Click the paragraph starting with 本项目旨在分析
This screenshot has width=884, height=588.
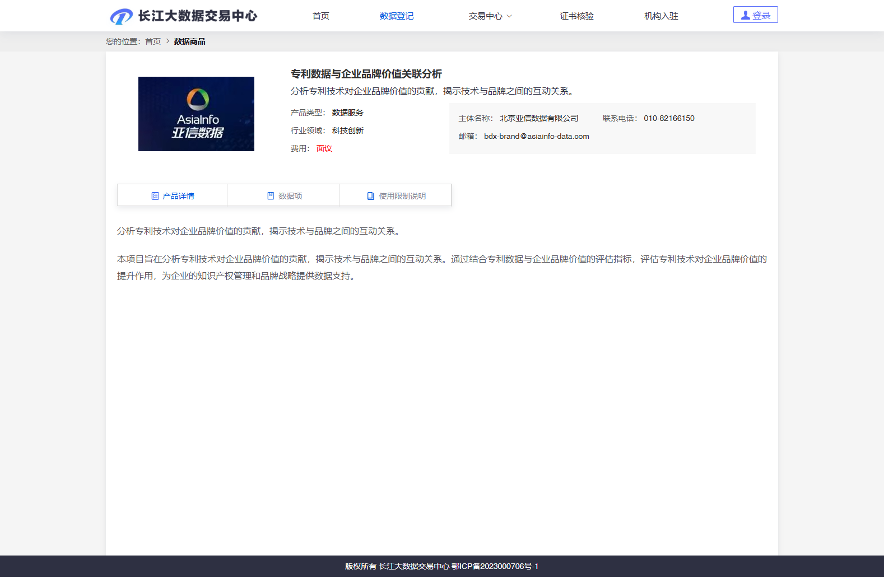coord(442,267)
